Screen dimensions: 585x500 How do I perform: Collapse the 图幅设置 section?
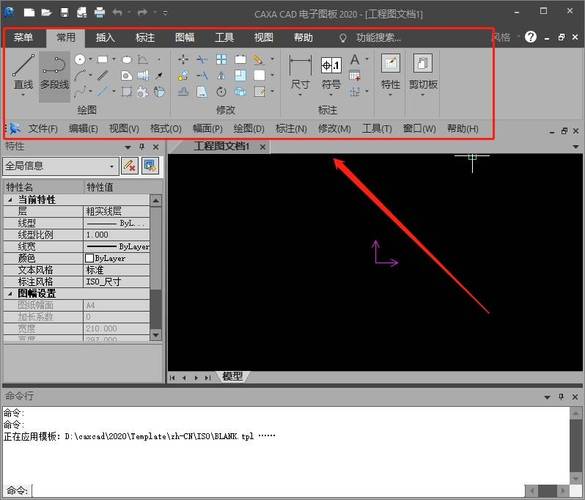click(x=10, y=294)
